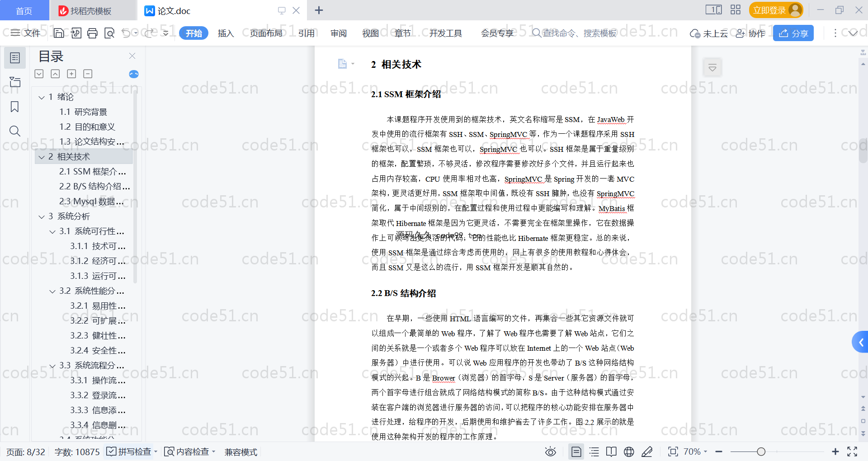Viewport: 868px width, 461px height.
Task: Open the 开发工具 ribbon tab
Action: pos(445,33)
